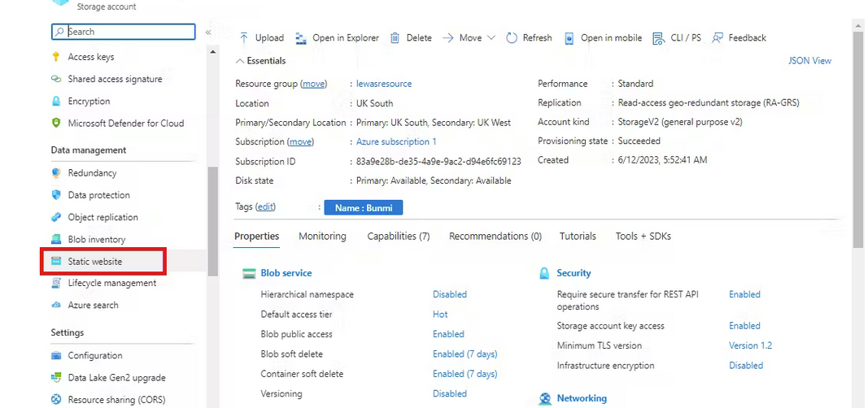The width and height of the screenshot is (868, 408).
Task: Collapse the left sidebar menu arrows
Action: (208, 32)
